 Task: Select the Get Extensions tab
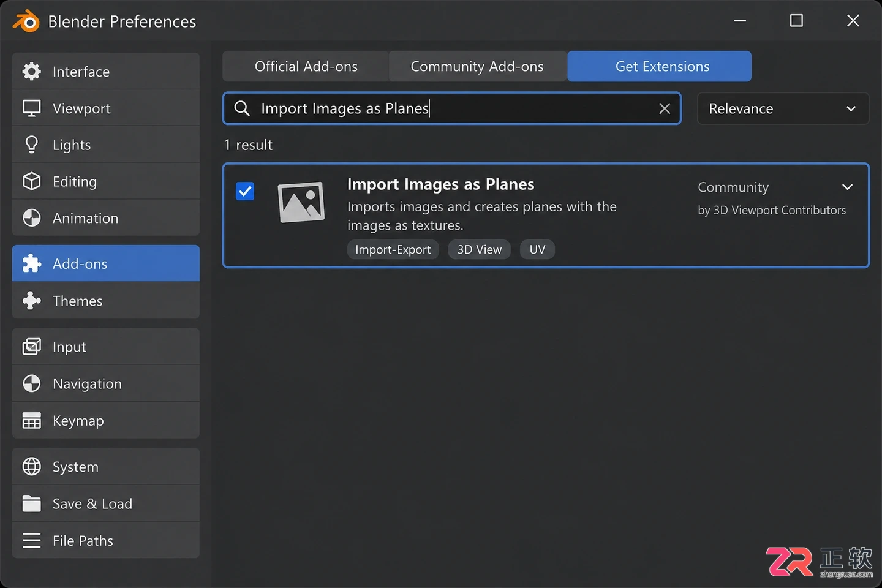(x=660, y=66)
